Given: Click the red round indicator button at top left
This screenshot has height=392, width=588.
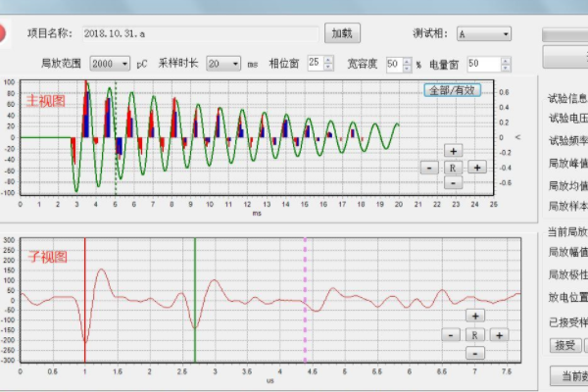Looking at the screenshot, I should [x=4, y=32].
